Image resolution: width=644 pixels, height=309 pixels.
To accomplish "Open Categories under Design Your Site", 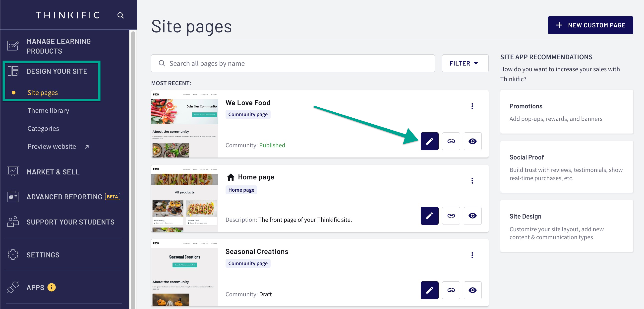I will 43,128.
